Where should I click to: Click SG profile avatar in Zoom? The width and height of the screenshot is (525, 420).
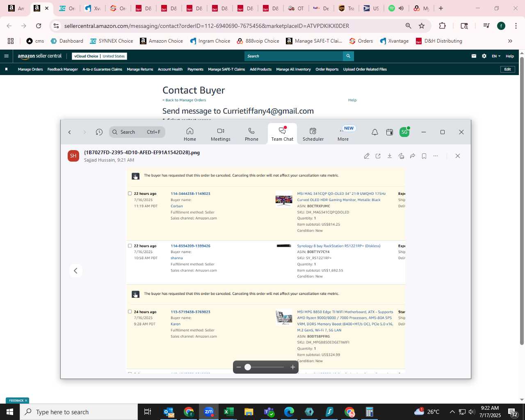[x=404, y=132]
